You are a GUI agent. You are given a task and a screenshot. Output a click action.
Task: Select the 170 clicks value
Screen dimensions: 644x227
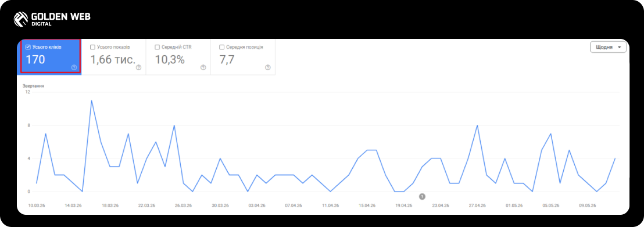click(x=35, y=60)
